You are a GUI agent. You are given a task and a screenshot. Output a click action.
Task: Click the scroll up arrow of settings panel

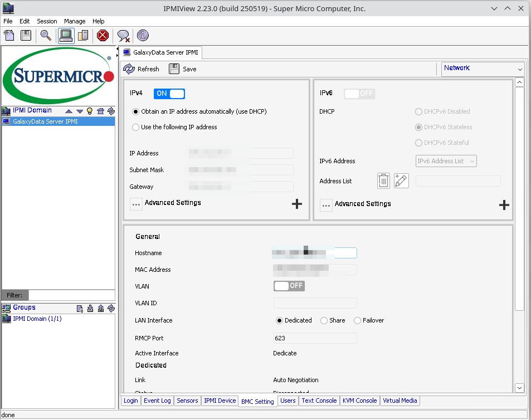[519, 82]
